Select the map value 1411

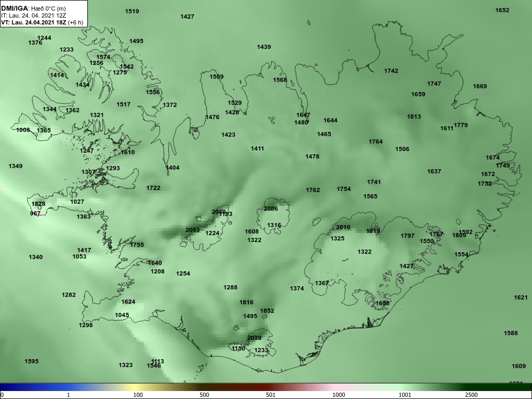coord(257,148)
